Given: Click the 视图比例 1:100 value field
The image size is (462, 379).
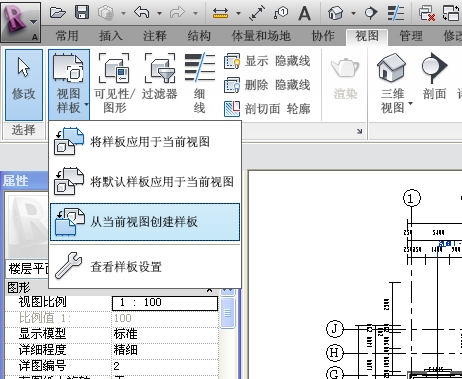Looking at the screenshot, I should [x=165, y=303].
